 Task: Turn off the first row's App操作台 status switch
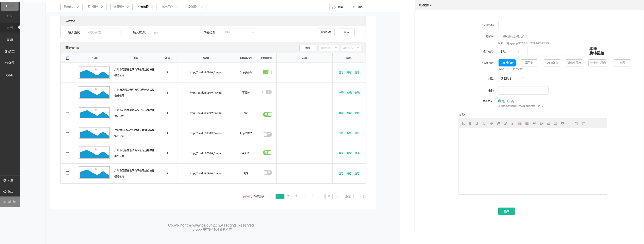pos(267,72)
